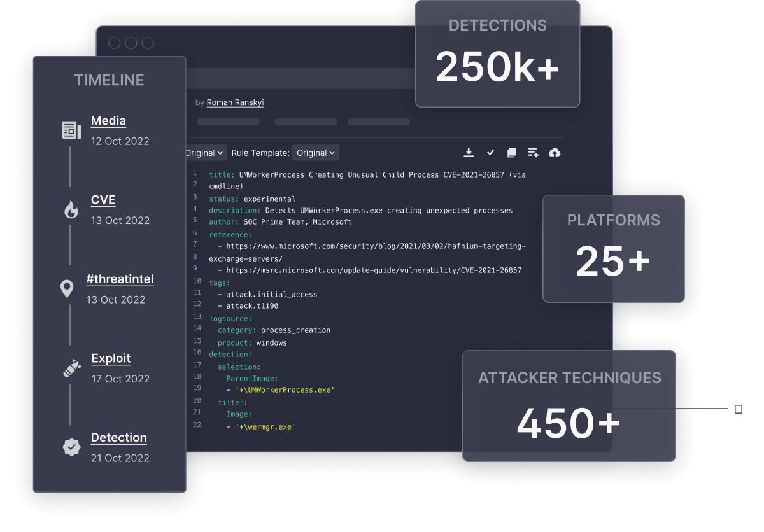Click the PLATFORMS 25+ stat card
Screen dimensions: 764x532
coord(613,248)
